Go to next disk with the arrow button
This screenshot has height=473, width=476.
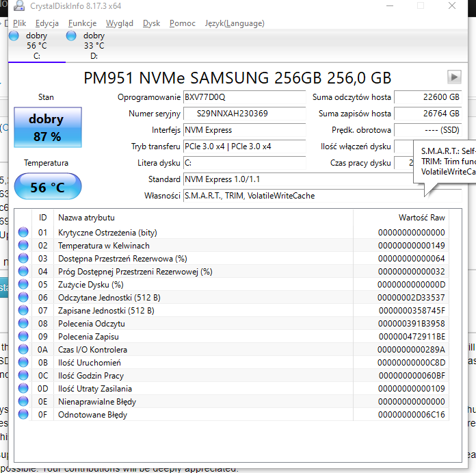pyautogui.click(x=454, y=77)
